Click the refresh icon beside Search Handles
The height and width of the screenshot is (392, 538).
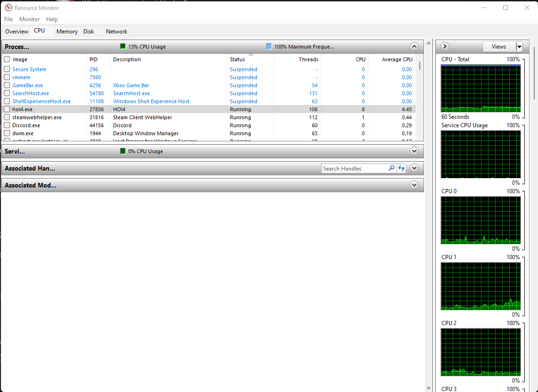coord(401,168)
